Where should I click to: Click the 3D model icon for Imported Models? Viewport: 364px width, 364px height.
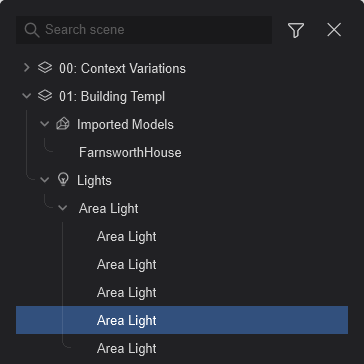[63, 124]
